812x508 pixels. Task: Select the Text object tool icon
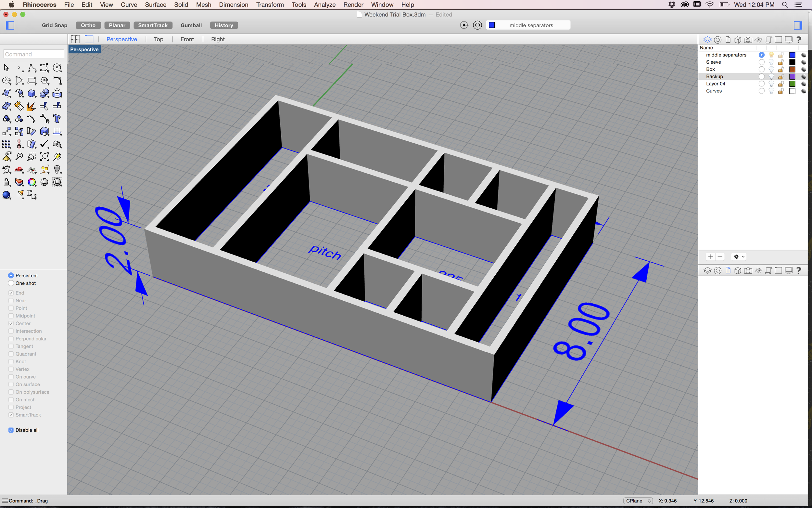point(57,119)
